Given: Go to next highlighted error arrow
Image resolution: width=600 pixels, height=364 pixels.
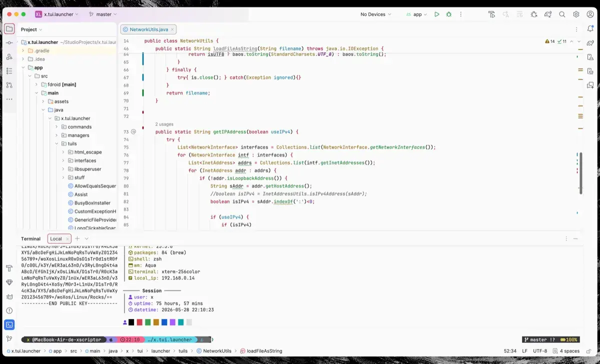Looking at the screenshot, I should click(578, 41).
